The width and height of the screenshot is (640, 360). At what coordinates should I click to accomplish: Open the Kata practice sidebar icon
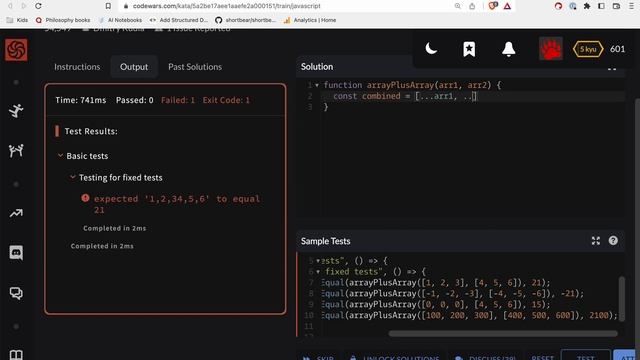pyautogui.click(x=16, y=111)
